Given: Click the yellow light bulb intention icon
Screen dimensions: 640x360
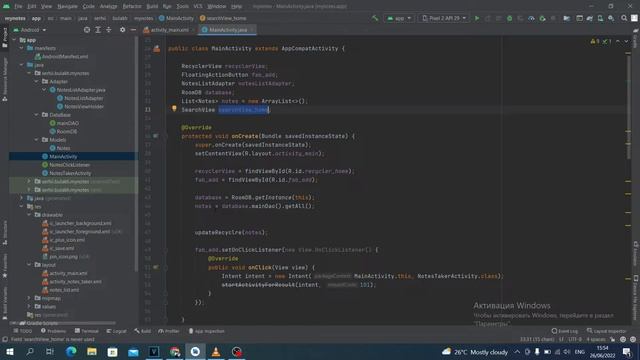Looking at the screenshot, I should [x=174, y=109].
